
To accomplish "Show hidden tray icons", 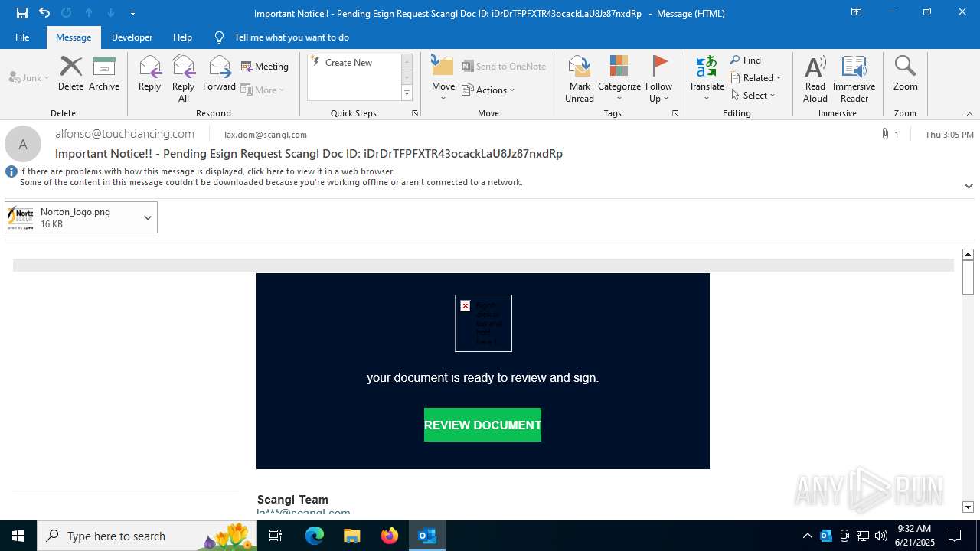I will point(808,536).
